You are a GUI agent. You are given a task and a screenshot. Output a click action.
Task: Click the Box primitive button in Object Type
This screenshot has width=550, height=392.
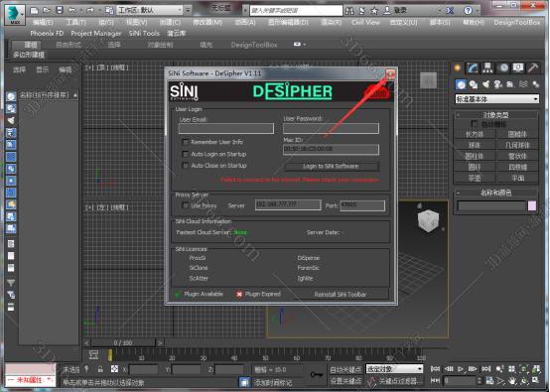coord(475,134)
